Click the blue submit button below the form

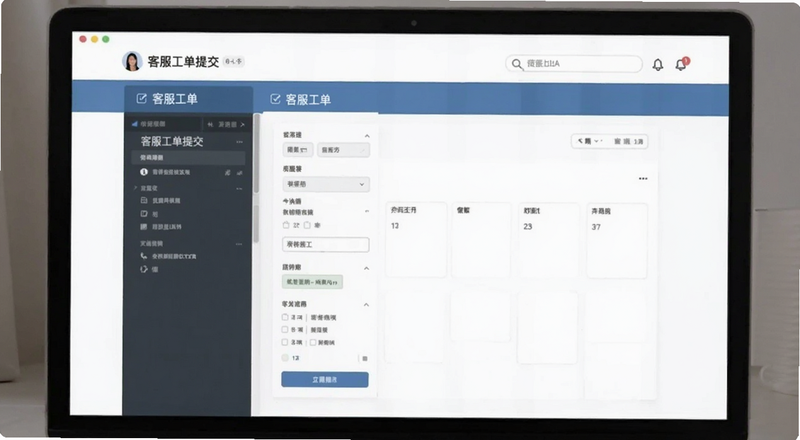click(x=325, y=380)
